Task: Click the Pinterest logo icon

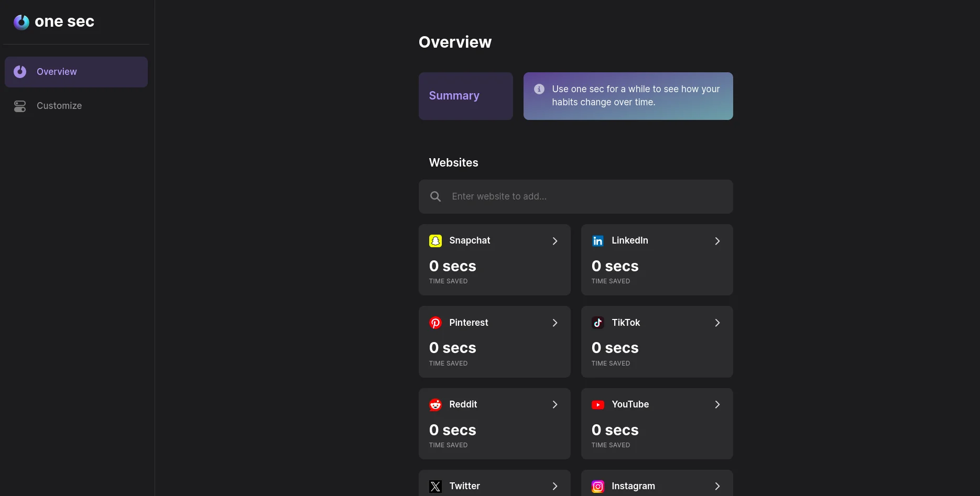Action: 435,323
